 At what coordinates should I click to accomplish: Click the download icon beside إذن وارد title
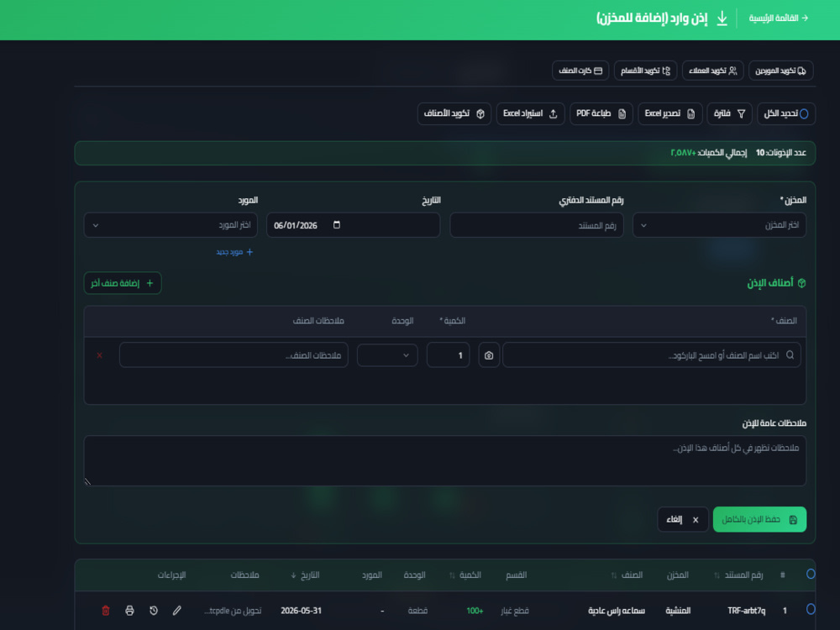tap(722, 18)
